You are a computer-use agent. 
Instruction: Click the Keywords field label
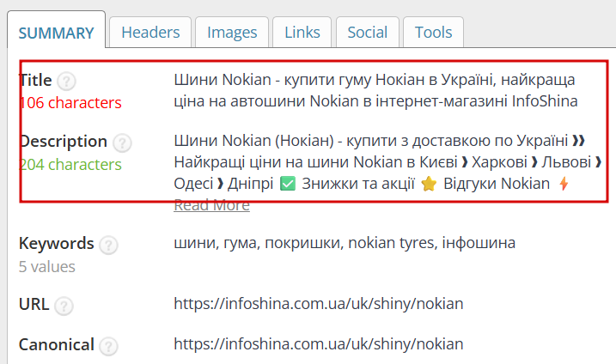[x=56, y=244]
